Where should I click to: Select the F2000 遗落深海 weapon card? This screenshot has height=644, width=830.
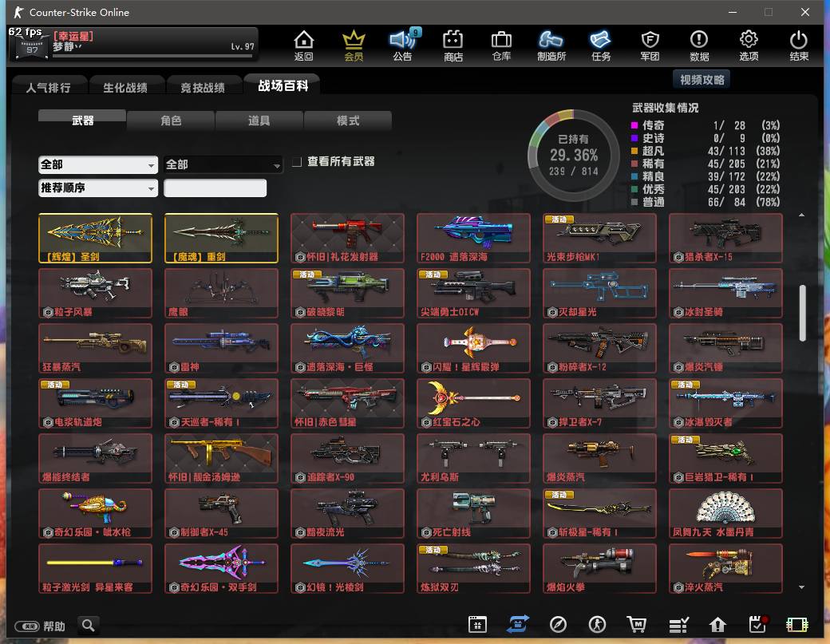tap(473, 238)
